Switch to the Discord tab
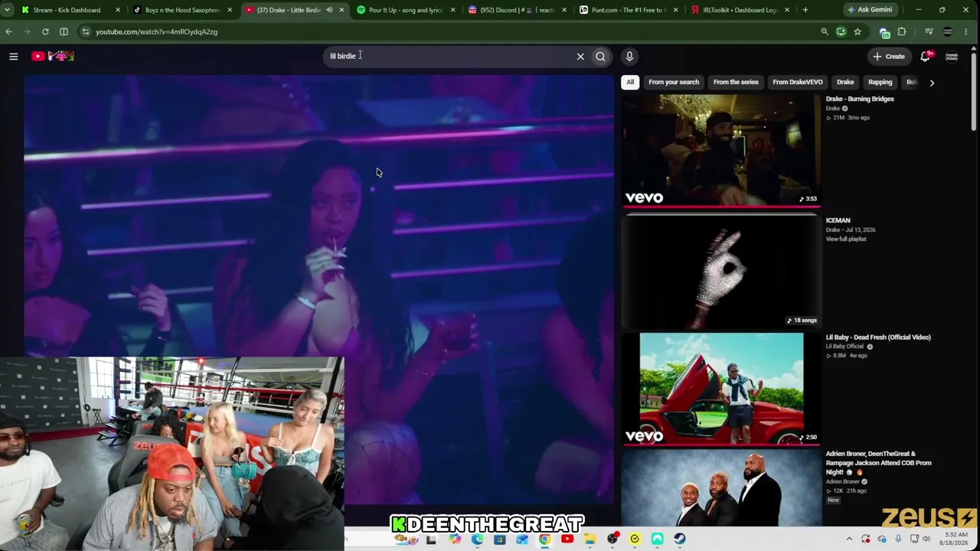Screen dimensions: 980x551 click(x=517, y=10)
